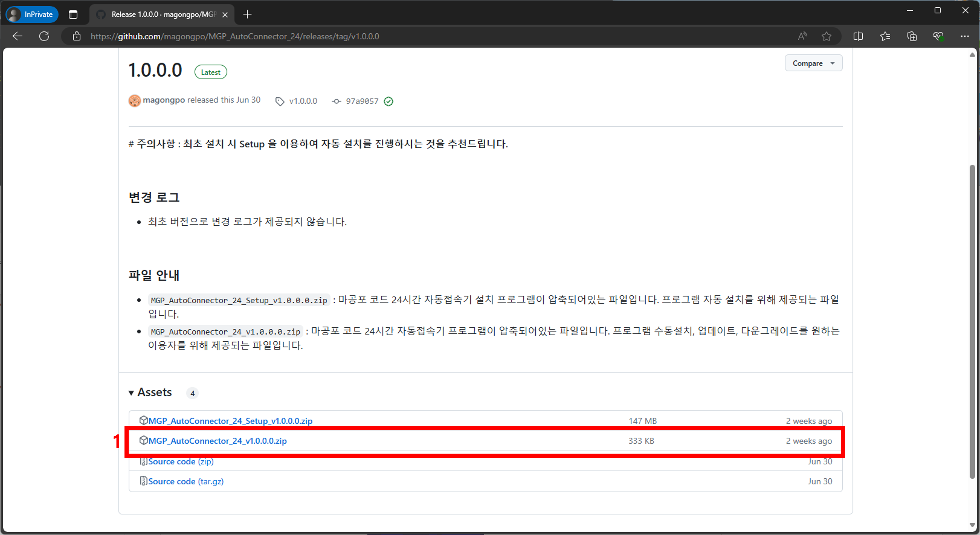Click the 파일 안내 heading
The height and width of the screenshot is (535, 980).
154,275
